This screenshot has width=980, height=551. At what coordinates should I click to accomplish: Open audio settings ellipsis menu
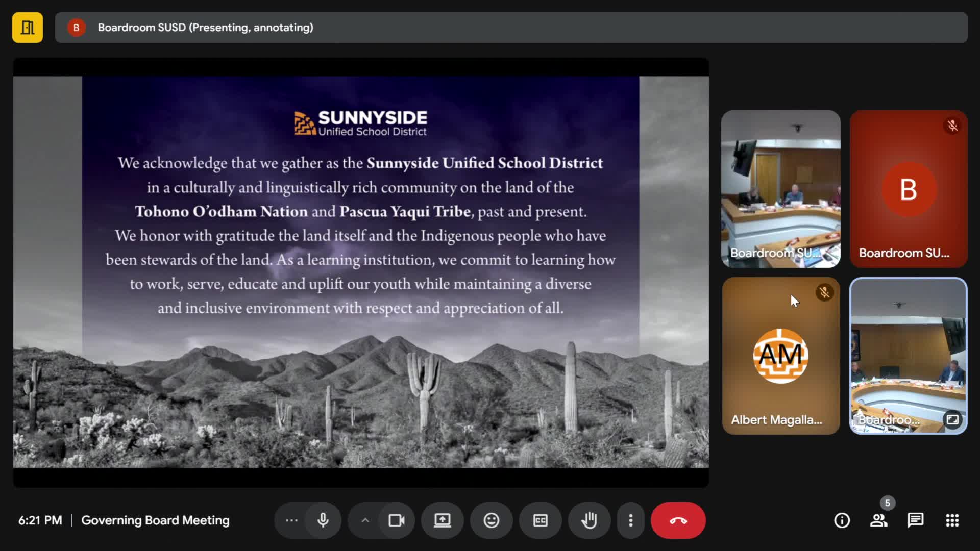click(291, 520)
